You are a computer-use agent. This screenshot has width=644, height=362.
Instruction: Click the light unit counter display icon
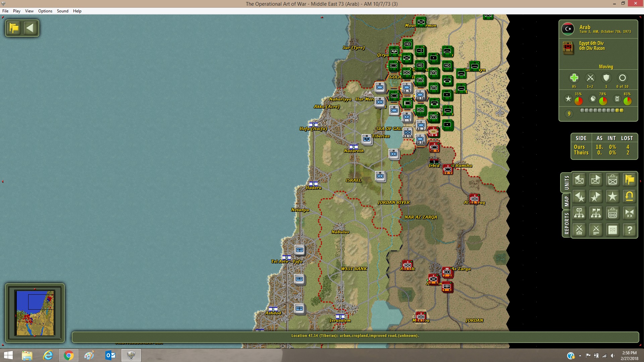[613, 230]
